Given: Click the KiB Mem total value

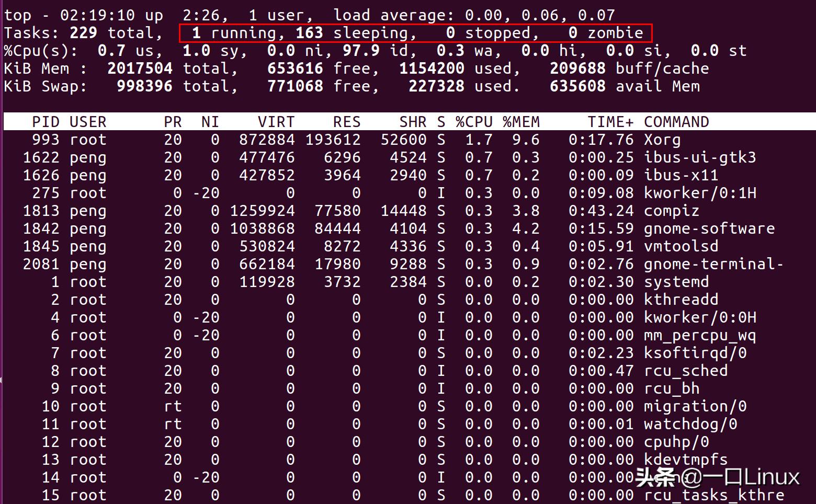Looking at the screenshot, I should pyautogui.click(x=139, y=68).
